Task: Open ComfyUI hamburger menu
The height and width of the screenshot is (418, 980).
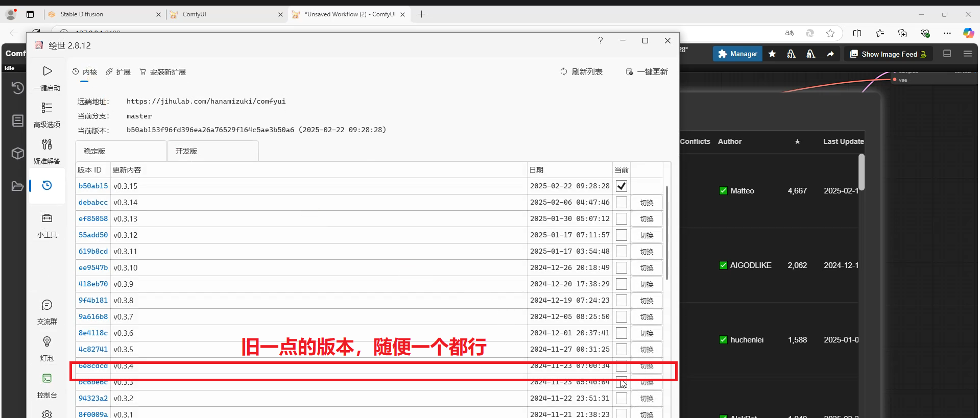Action: point(968,54)
